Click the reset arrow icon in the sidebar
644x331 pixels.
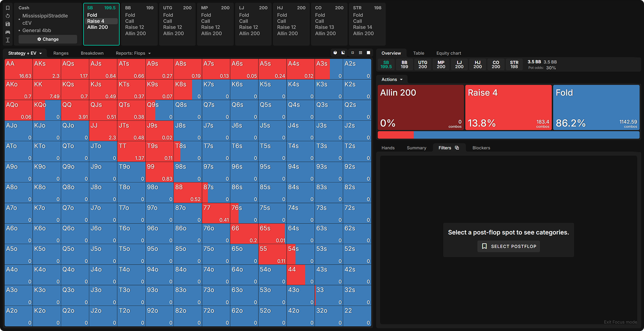(8, 16)
